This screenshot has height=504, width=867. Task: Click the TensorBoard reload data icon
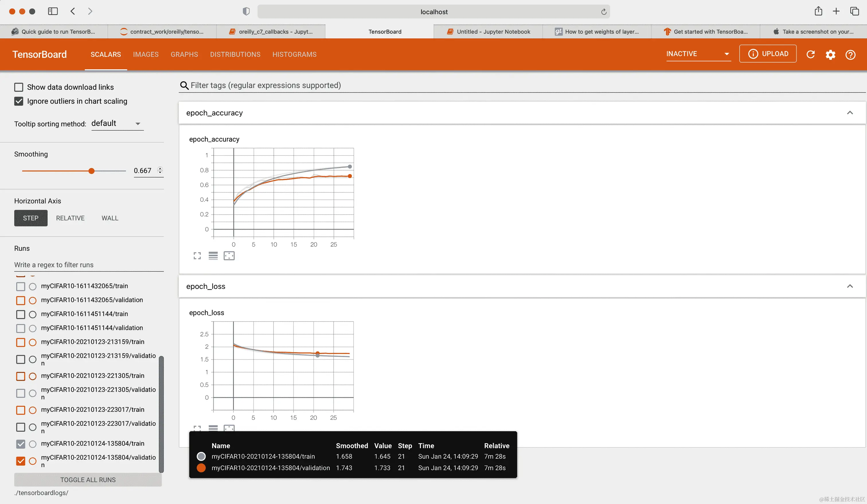(x=811, y=54)
